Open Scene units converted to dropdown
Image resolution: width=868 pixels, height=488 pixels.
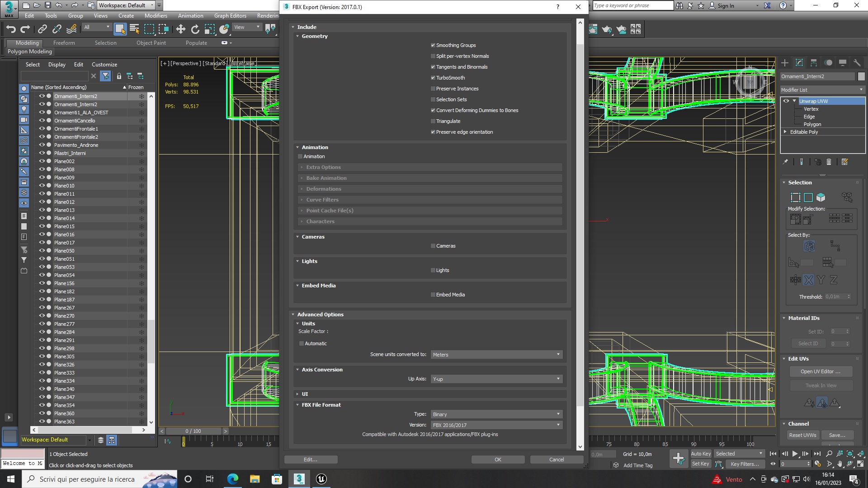pos(496,355)
